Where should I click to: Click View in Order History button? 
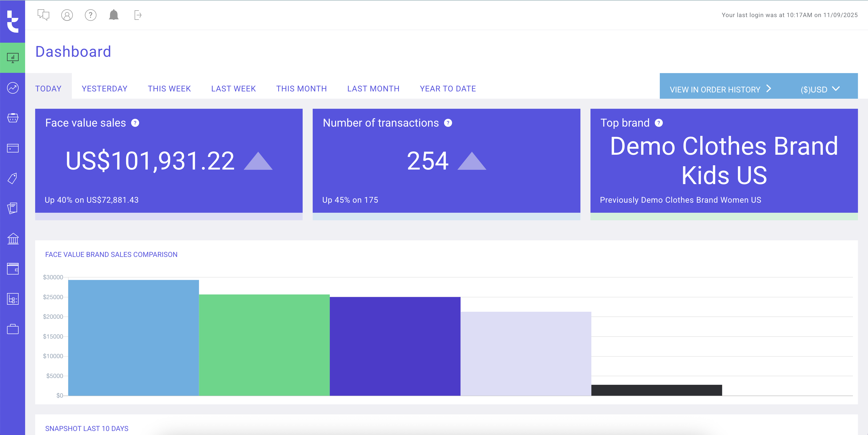[720, 89]
